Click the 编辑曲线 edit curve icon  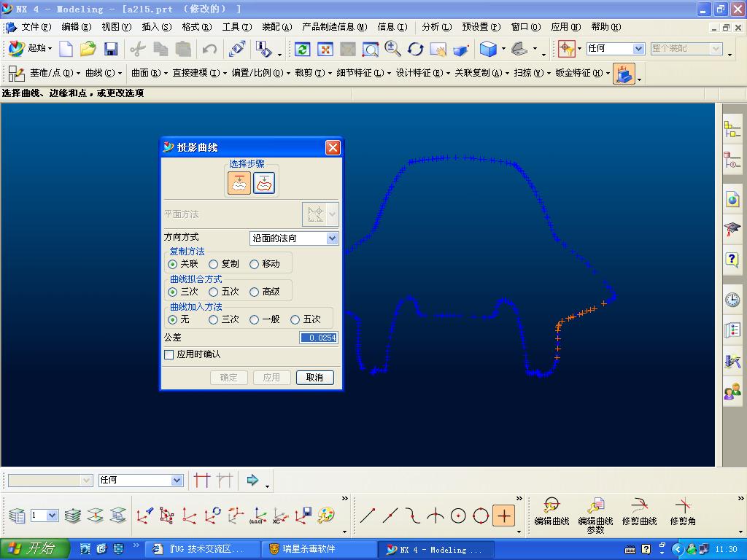click(x=551, y=511)
